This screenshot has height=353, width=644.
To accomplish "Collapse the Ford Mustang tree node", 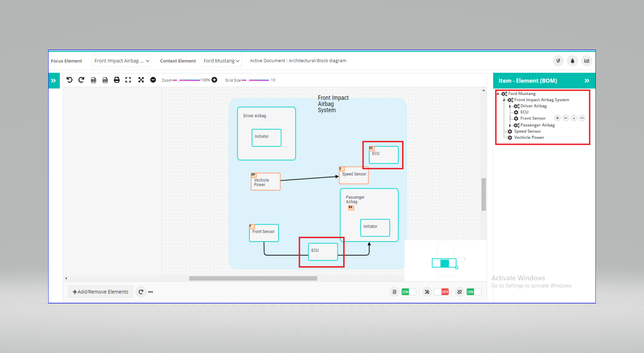I will pyautogui.click(x=498, y=94).
